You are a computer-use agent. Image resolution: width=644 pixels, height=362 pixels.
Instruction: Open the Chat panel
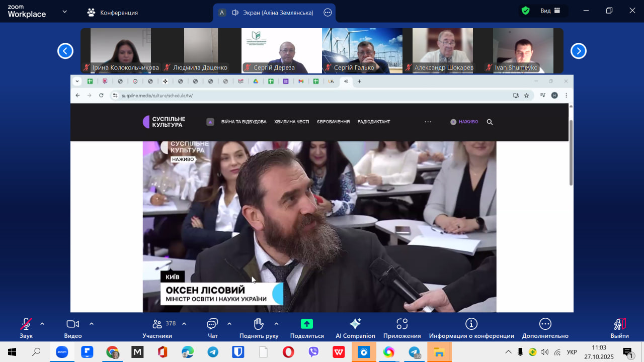tap(212, 324)
